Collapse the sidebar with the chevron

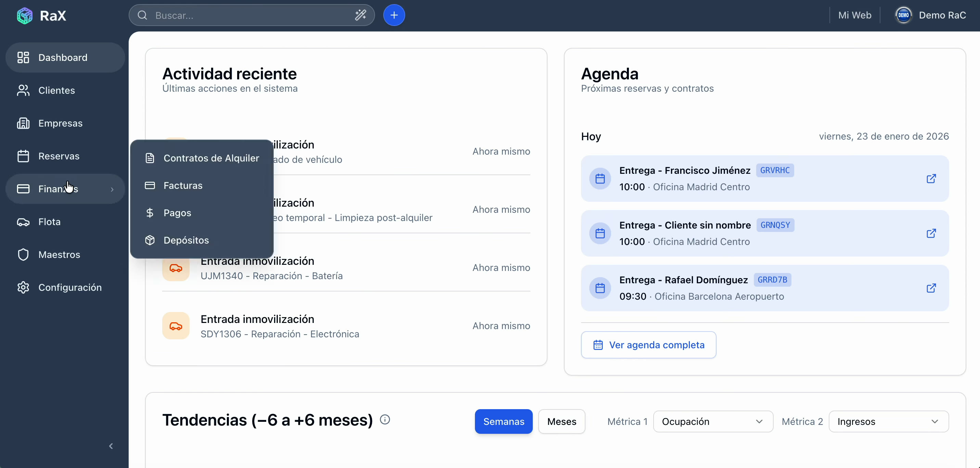point(111,446)
